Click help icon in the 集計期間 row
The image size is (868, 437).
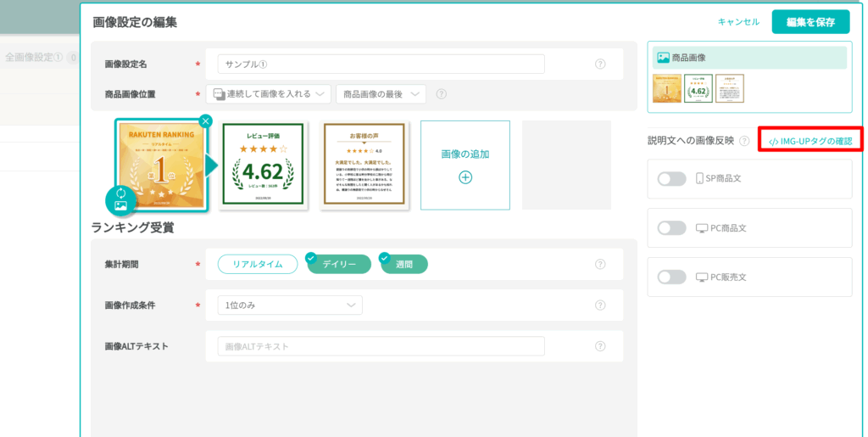coord(600,265)
